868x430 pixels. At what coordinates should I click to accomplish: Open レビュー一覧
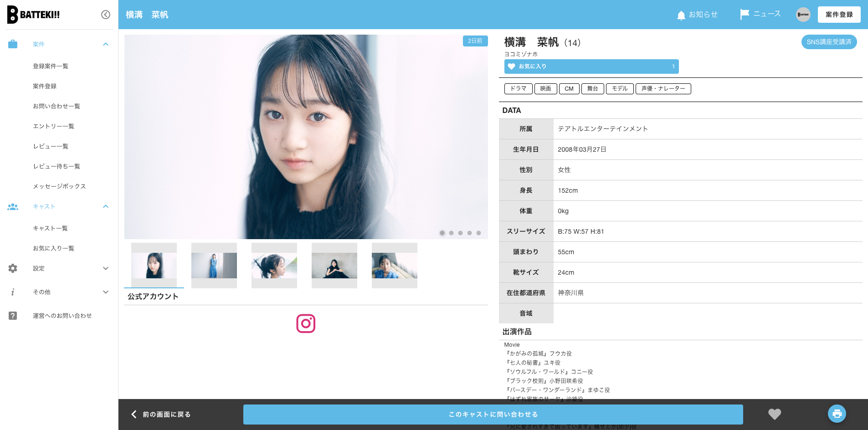point(51,146)
